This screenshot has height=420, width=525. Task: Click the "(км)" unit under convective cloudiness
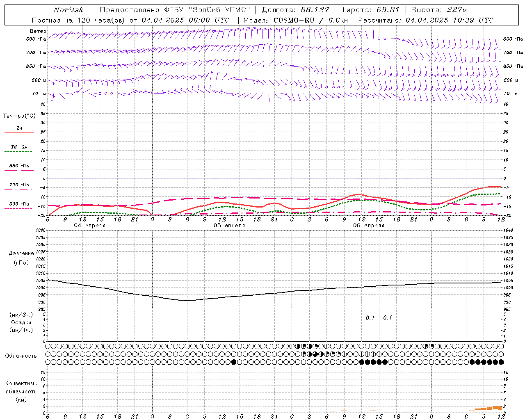coord(21,399)
